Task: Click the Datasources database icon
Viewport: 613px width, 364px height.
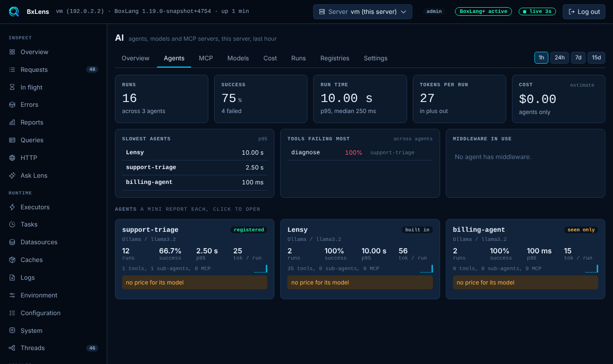Action: [12, 242]
